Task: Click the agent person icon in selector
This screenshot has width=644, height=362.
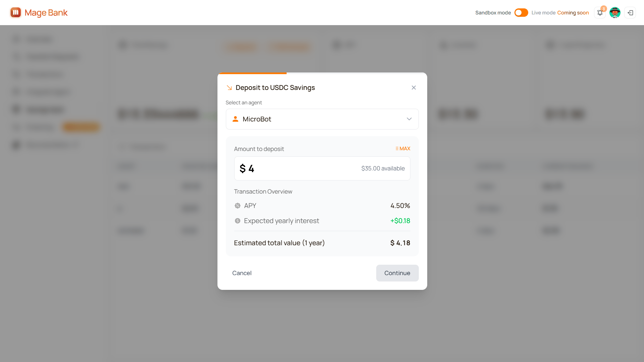Action: 235,119
